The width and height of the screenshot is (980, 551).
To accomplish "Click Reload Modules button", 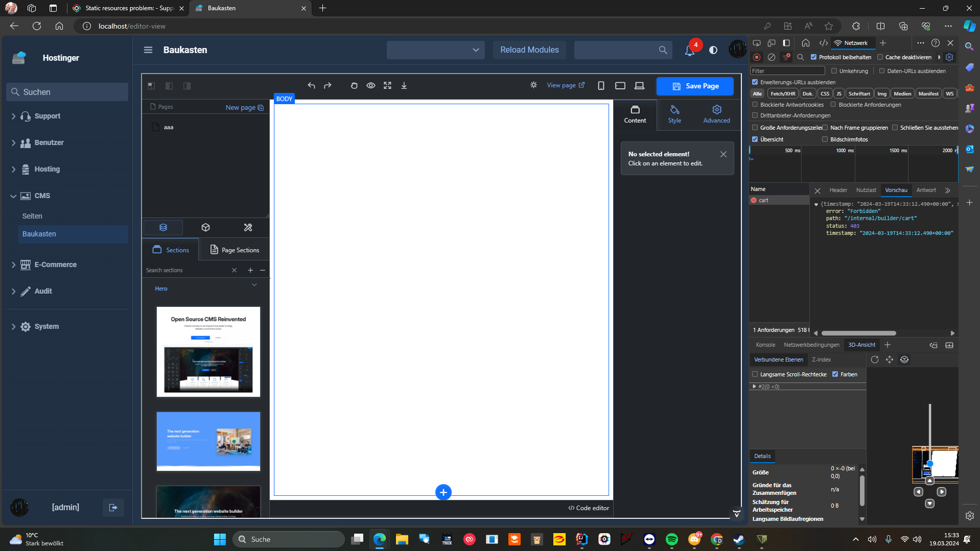I will click(529, 50).
